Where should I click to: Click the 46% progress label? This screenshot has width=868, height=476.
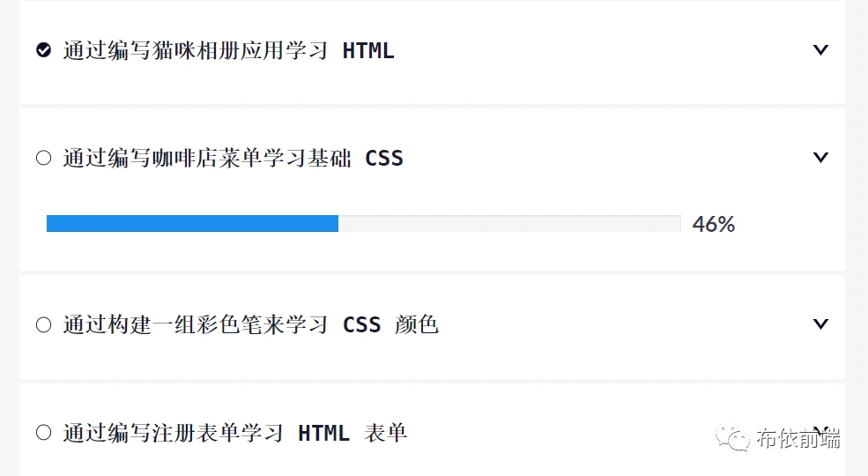(713, 225)
